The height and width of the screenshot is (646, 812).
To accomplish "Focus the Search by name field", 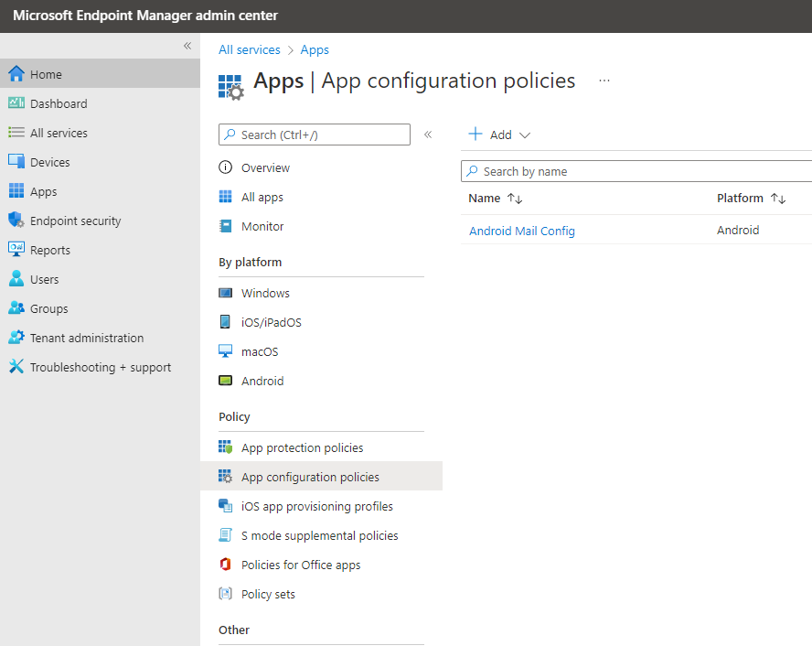I will (636, 171).
